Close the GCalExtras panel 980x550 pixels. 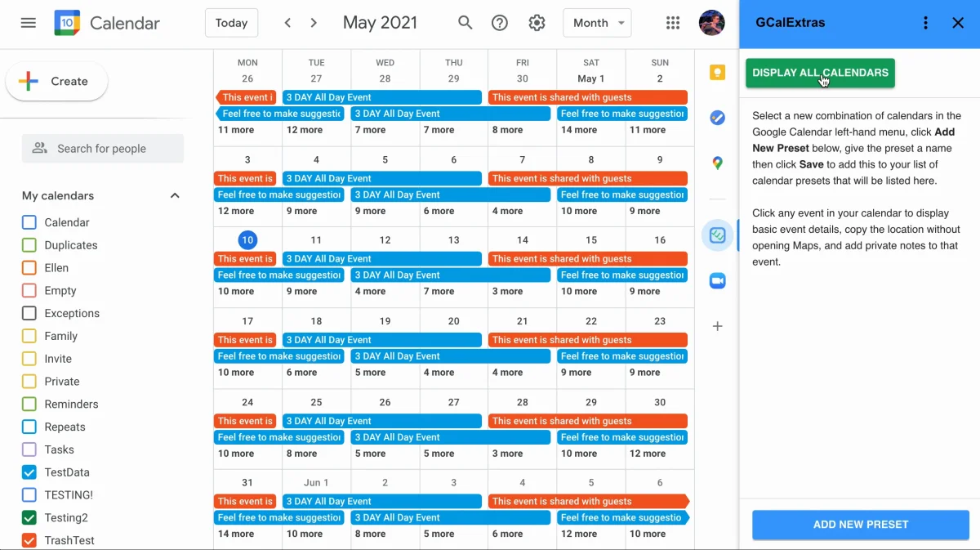[x=958, y=23]
